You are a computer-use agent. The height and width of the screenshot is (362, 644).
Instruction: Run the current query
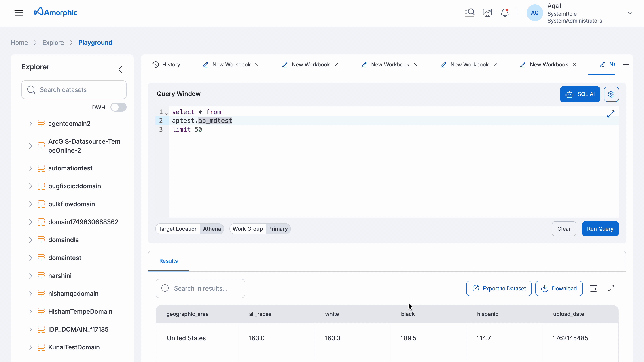[600, 229]
